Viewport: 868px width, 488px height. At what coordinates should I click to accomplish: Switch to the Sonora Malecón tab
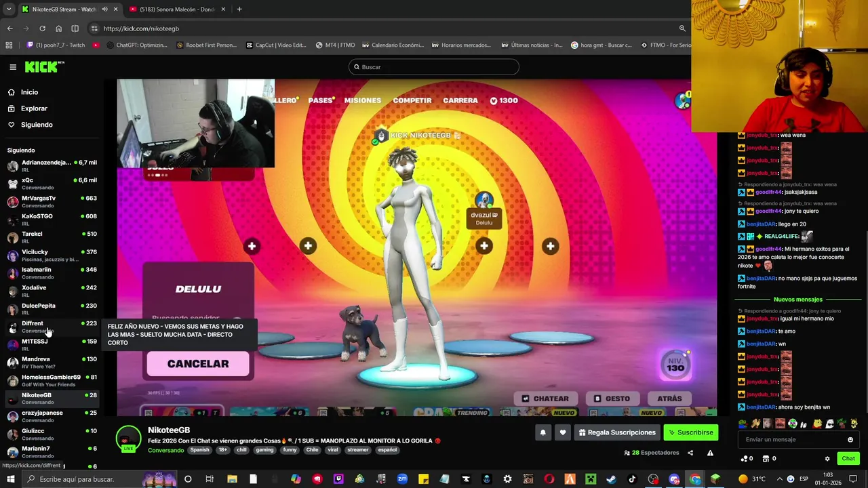(176, 9)
